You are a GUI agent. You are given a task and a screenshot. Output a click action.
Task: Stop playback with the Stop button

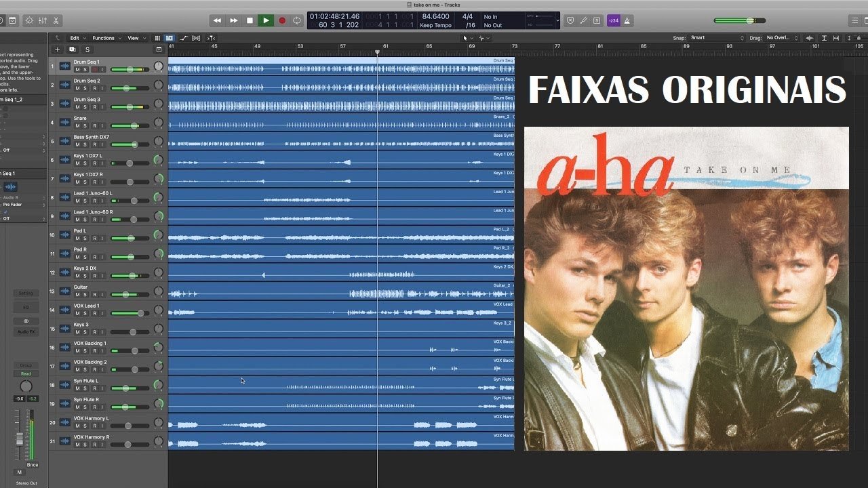click(x=250, y=20)
